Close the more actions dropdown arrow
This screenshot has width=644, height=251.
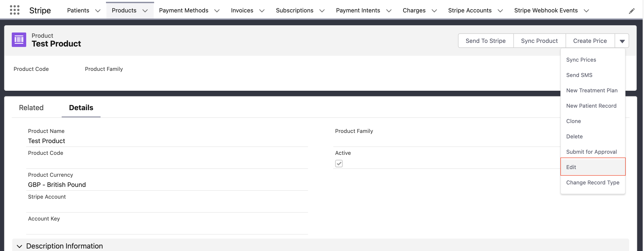[x=622, y=41]
